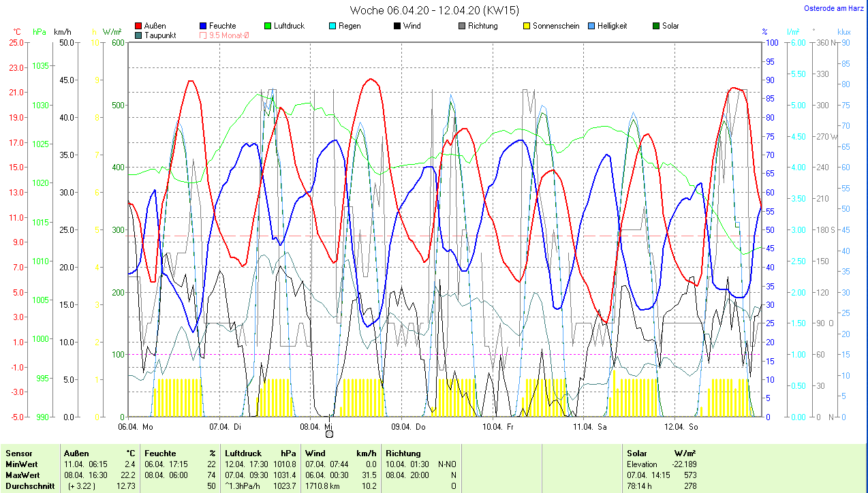This screenshot has height=493, width=868.
Task: Click the black Wind legend square
Action: (x=397, y=26)
